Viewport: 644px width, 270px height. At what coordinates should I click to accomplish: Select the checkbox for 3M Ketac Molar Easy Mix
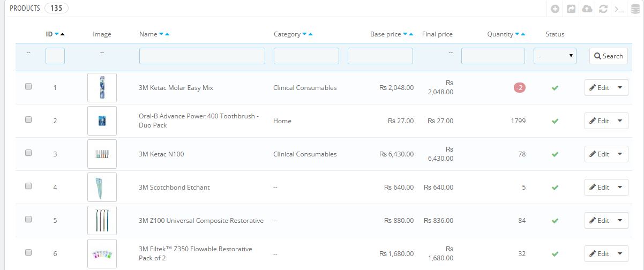[28, 86]
